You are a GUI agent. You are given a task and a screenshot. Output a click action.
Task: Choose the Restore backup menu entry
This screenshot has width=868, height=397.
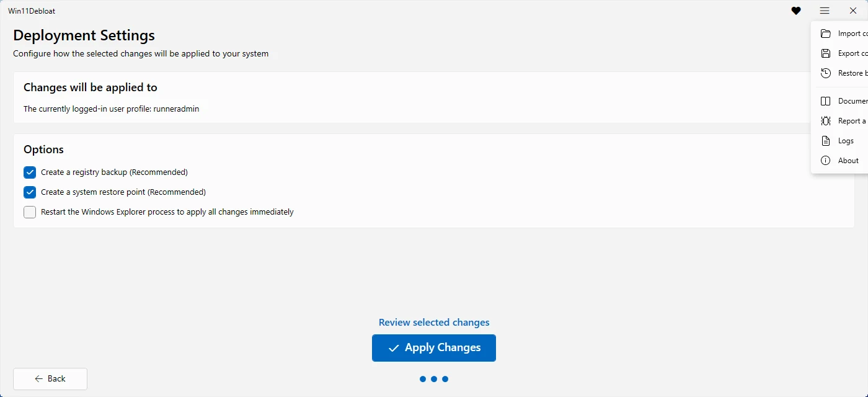[x=840, y=73]
